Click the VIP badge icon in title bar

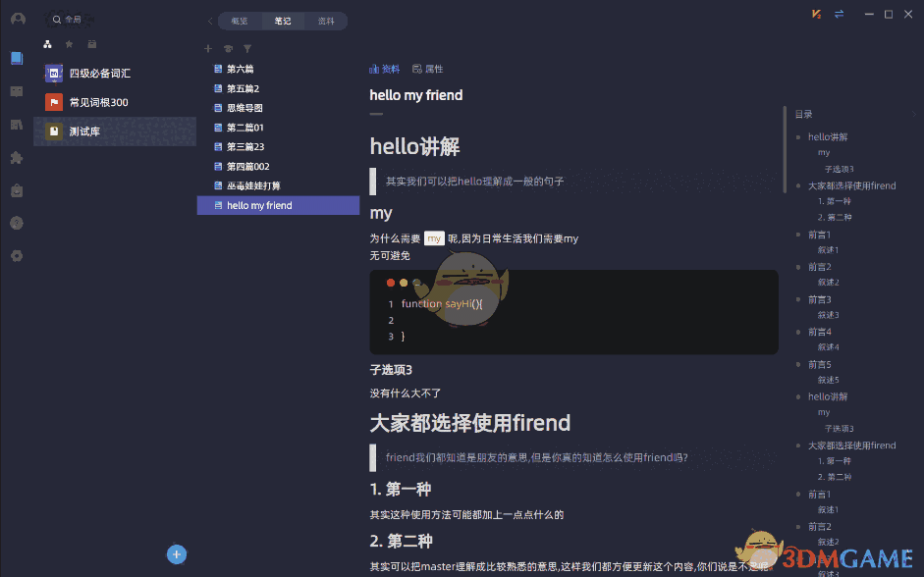click(x=814, y=15)
